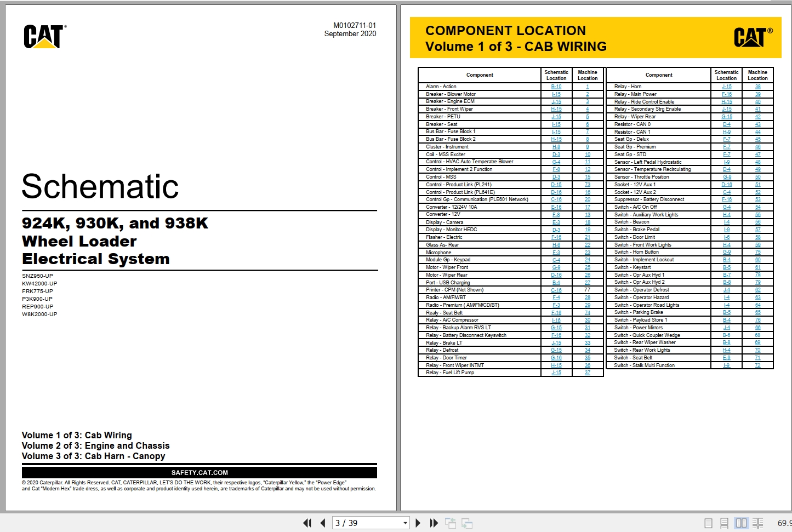792x532 pixels.
Task: Open machine location 1 link
Action: point(587,87)
